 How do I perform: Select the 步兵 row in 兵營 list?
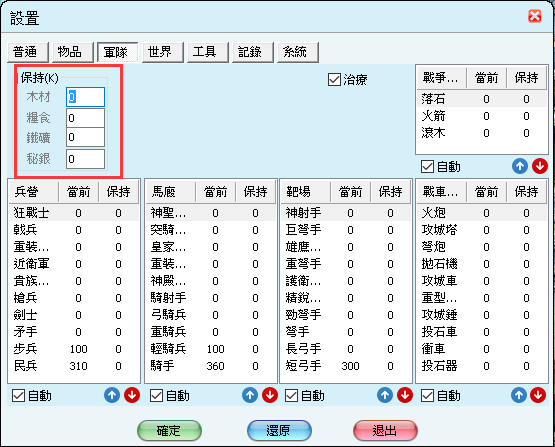pyautogui.click(x=74, y=349)
